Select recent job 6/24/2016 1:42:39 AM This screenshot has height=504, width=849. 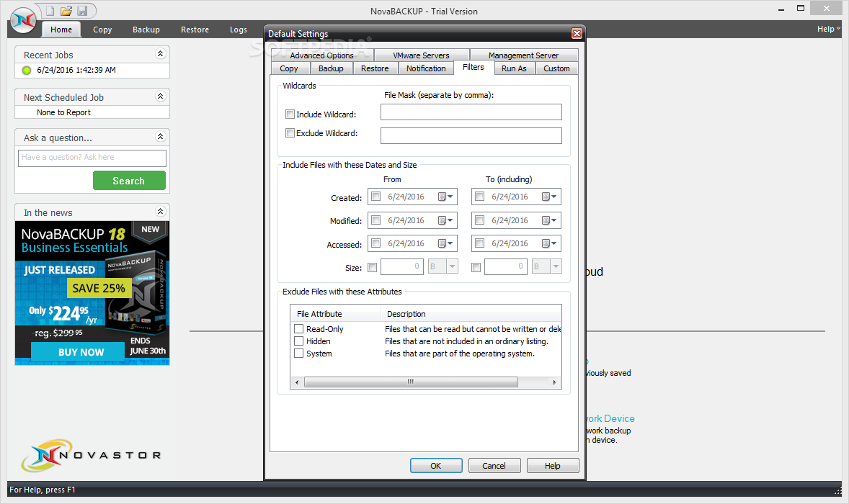[76, 70]
